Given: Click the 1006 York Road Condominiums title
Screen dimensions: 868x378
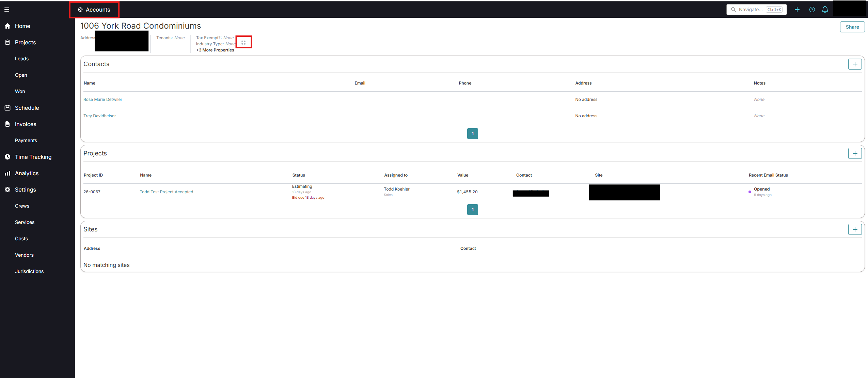Looking at the screenshot, I should (141, 26).
